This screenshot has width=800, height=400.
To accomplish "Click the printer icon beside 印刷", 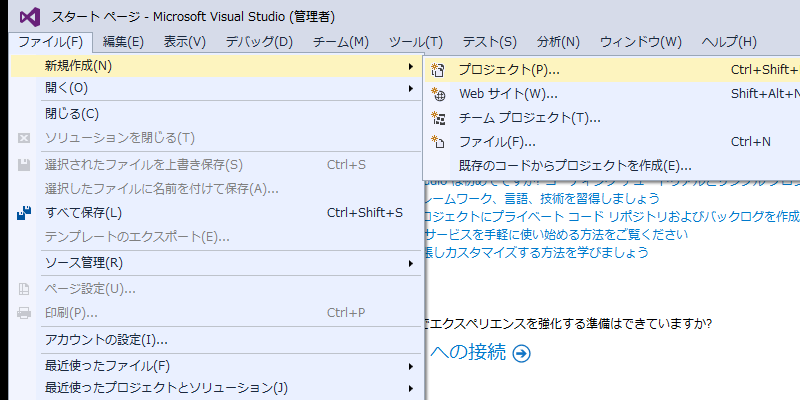I will 24,312.
